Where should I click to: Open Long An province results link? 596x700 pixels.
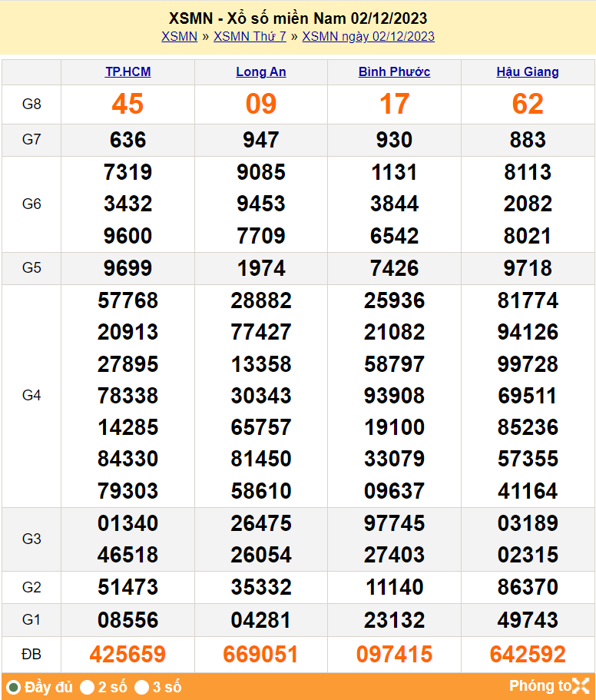(x=261, y=72)
